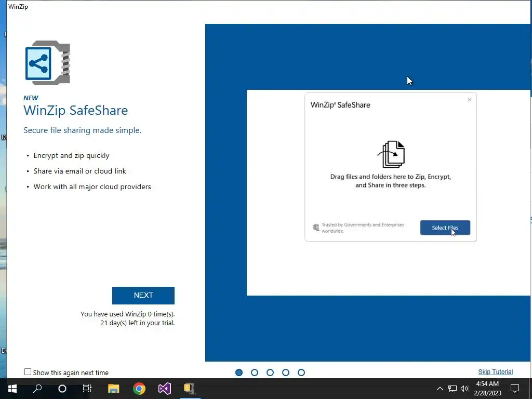Open network status tray icon
Image resolution: width=532 pixels, height=399 pixels.
[453, 389]
